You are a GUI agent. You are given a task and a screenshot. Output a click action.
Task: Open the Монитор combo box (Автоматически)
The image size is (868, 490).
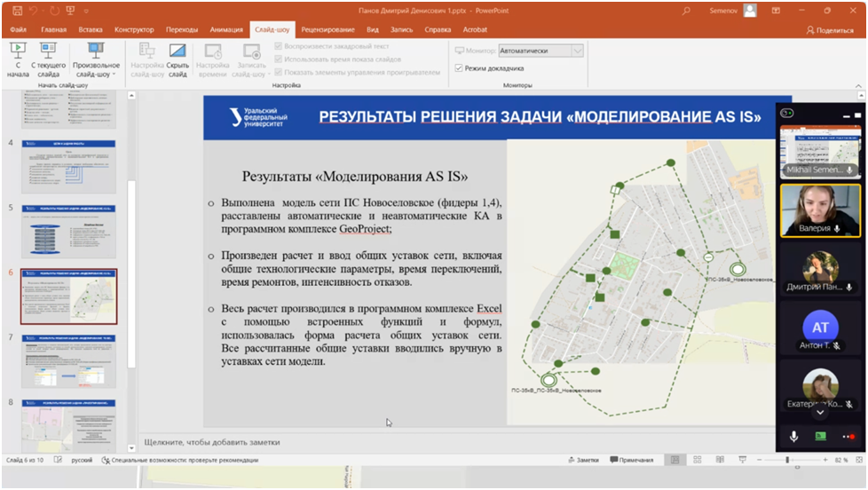541,51
